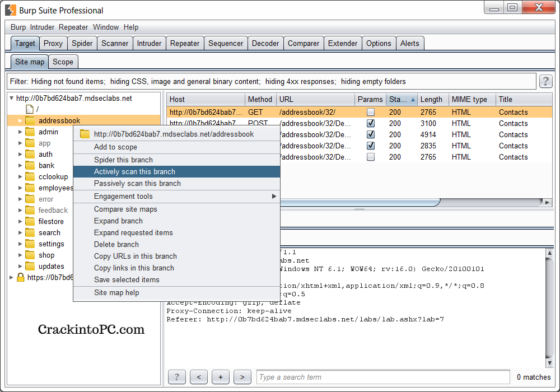Toggle Params checkbox in the length 3100 row
Image resolution: width=560 pixels, height=392 pixels.
(371, 123)
